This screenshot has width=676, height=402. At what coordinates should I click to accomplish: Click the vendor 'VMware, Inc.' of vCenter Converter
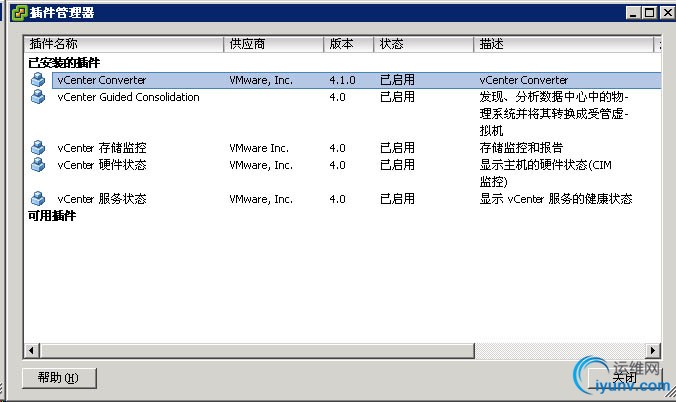pyautogui.click(x=261, y=80)
